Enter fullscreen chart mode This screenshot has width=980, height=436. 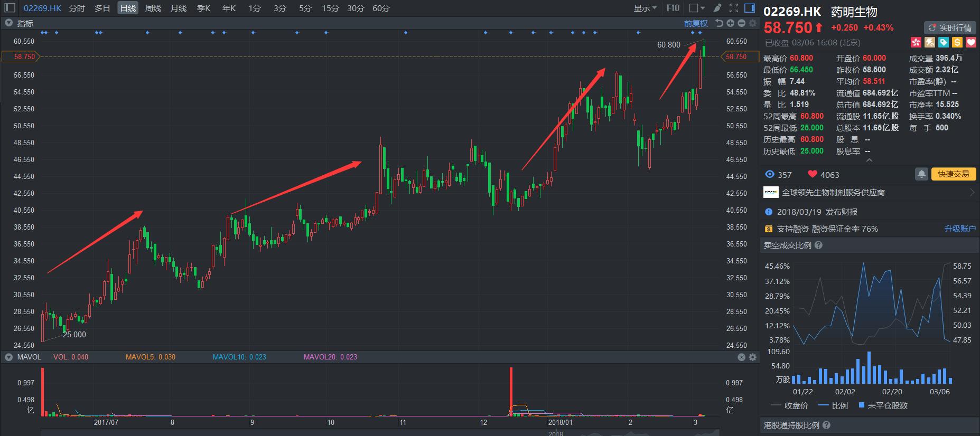tap(734, 8)
